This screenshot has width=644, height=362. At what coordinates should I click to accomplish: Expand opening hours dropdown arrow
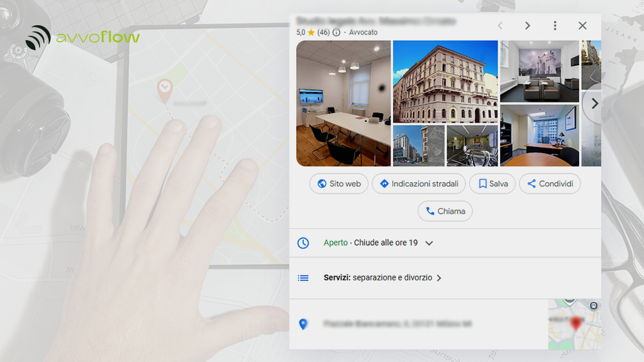(429, 243)
